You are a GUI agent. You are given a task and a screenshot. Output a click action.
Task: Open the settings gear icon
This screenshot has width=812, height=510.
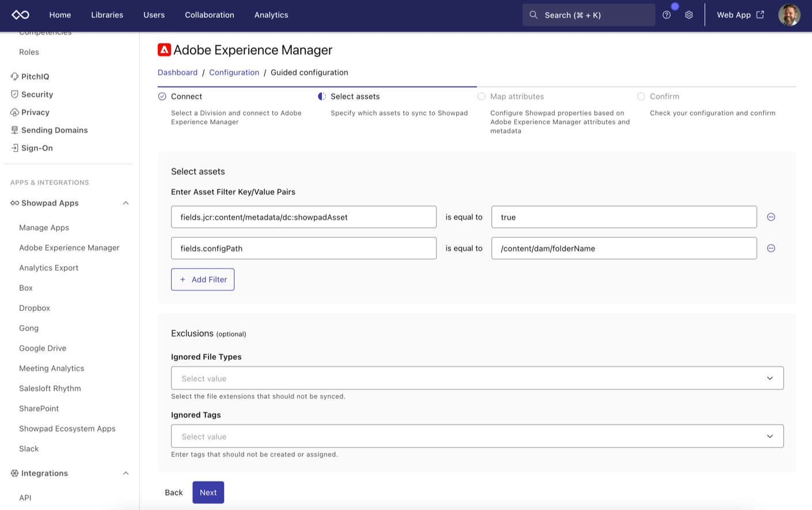(689, 15)
